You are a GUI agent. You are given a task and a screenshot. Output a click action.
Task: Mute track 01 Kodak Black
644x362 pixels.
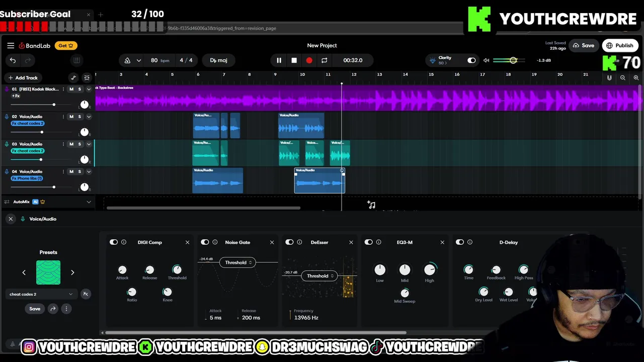pos(71,89)
